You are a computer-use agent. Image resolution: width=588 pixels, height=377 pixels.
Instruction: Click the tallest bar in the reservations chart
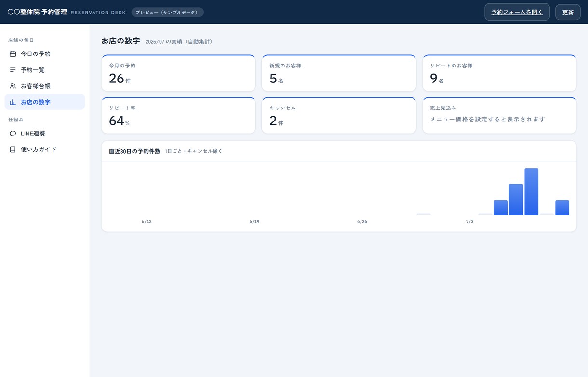coord(531,192)
